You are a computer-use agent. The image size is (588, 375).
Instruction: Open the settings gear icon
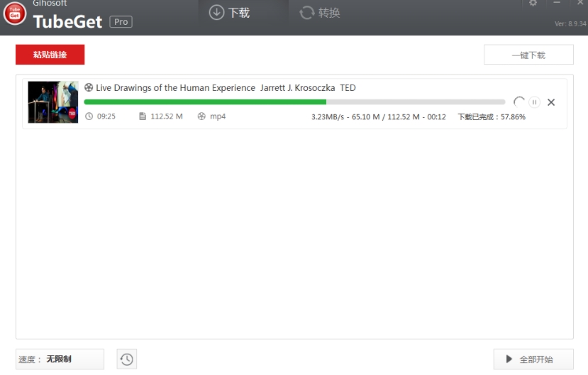pos(533,3)
